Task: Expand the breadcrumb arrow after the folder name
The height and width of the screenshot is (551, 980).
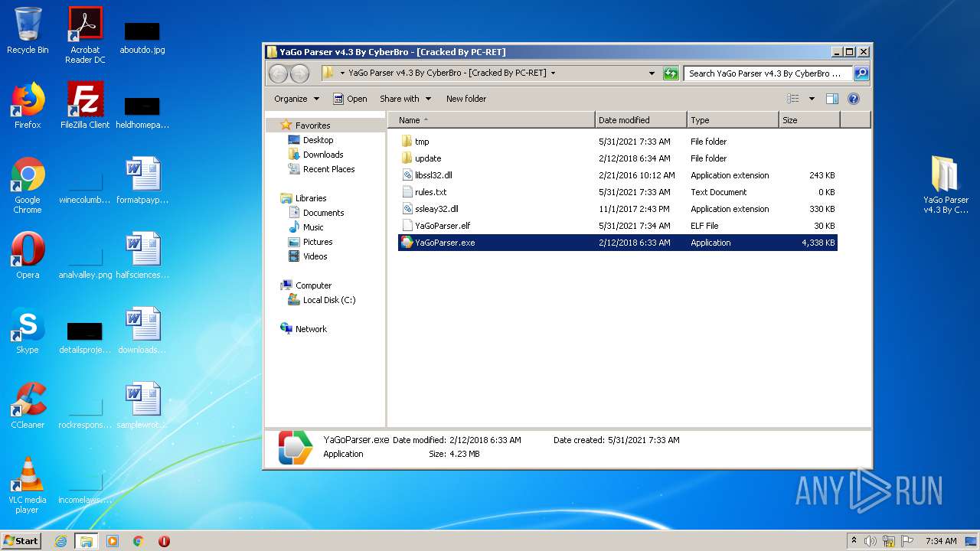Action: (553, 73)
